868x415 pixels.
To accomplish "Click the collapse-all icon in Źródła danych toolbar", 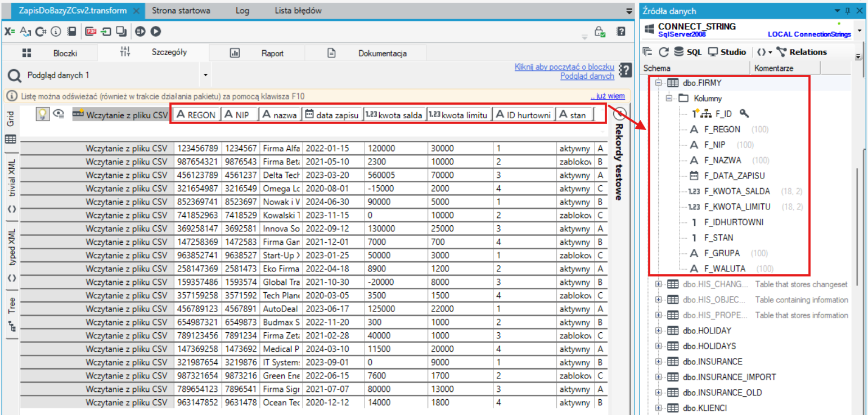I will [647, 52].
